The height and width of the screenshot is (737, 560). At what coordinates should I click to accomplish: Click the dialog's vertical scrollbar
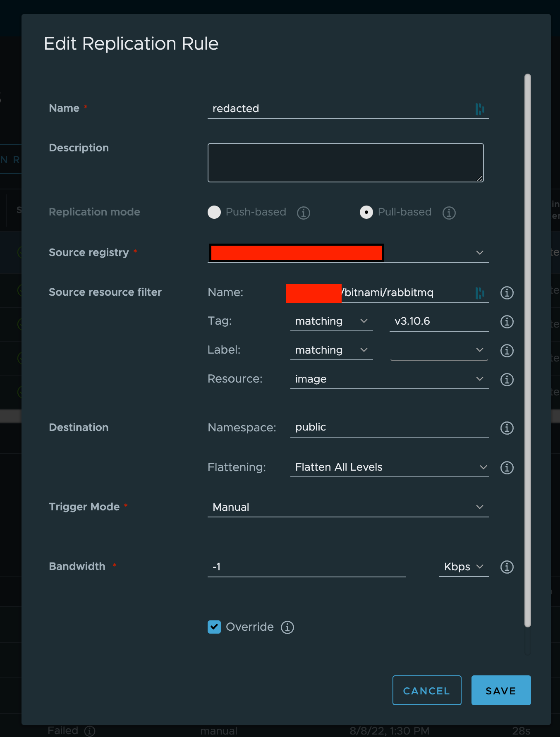(x=528, y=351)
